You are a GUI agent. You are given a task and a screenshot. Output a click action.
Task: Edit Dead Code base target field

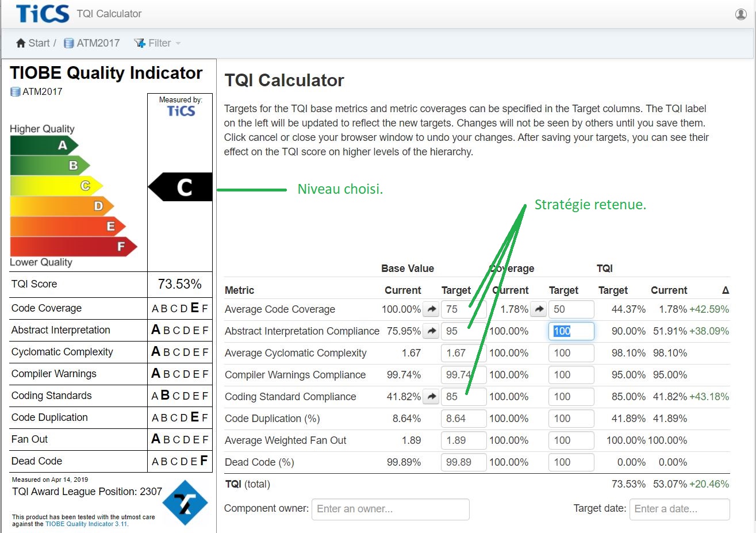tap(464, 462)
